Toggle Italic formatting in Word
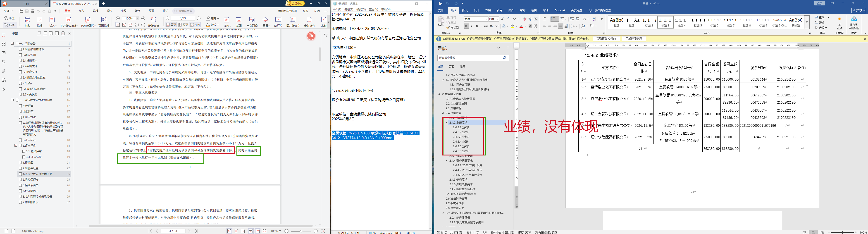The image size is (868, 234). 471,26
